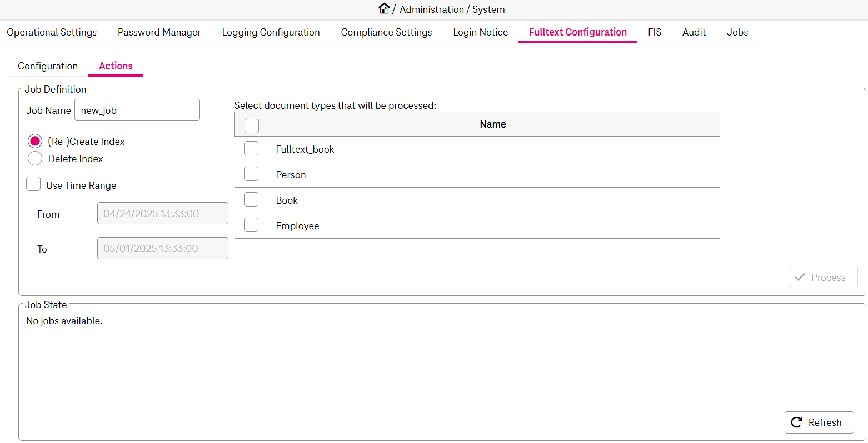Open the Logging Configuration tab

(271, 32)
